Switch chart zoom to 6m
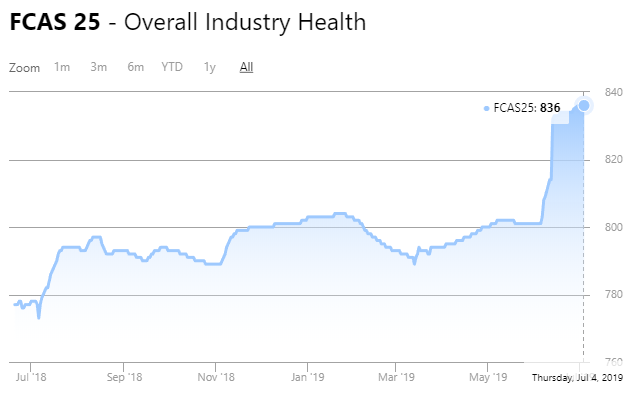Viewport: 633px width, 410px height. click(x=135, y=67)
